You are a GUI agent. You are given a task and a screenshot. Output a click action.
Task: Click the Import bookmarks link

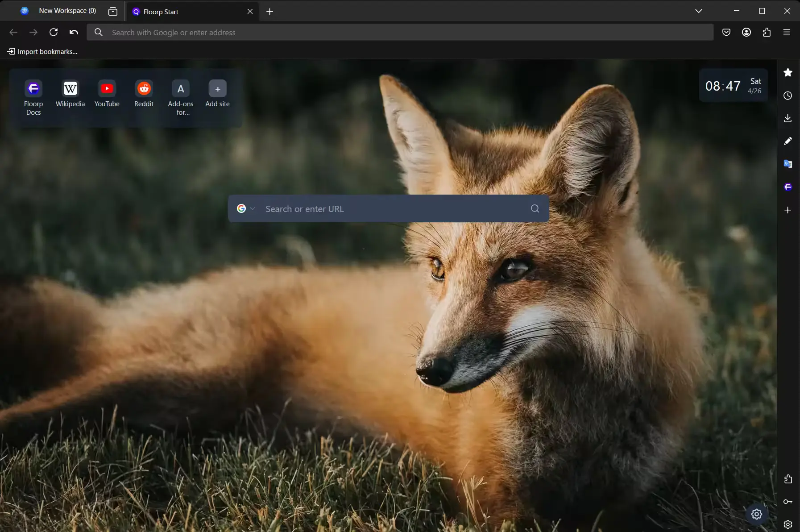point(42,51)
